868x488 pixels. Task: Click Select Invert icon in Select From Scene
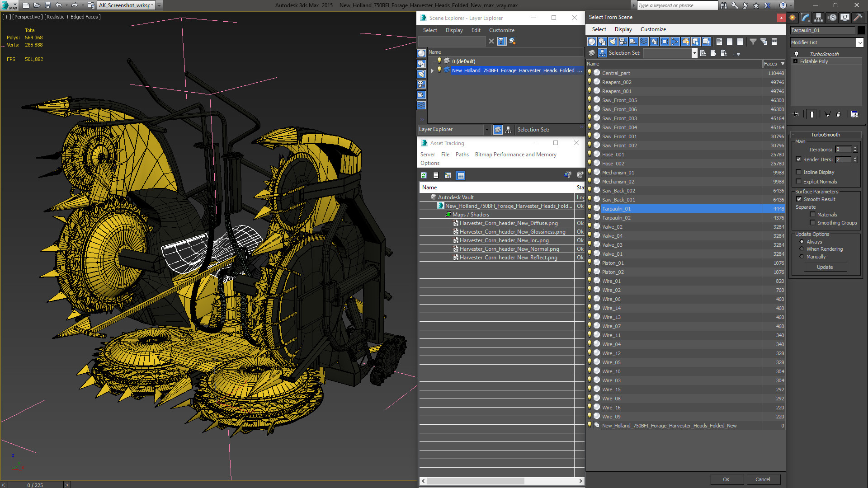coord(740,42)
